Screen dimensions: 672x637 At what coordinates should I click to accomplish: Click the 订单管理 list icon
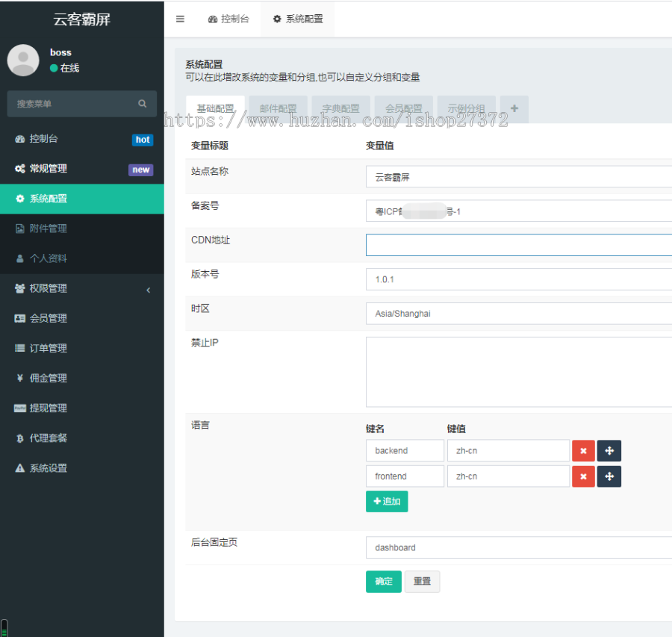click(19, 348)
